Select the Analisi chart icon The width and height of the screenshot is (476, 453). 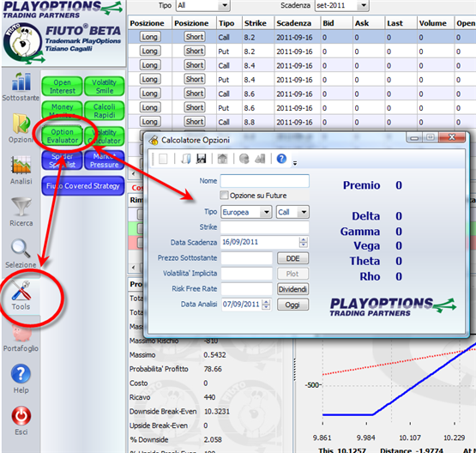tap(21, 165)
